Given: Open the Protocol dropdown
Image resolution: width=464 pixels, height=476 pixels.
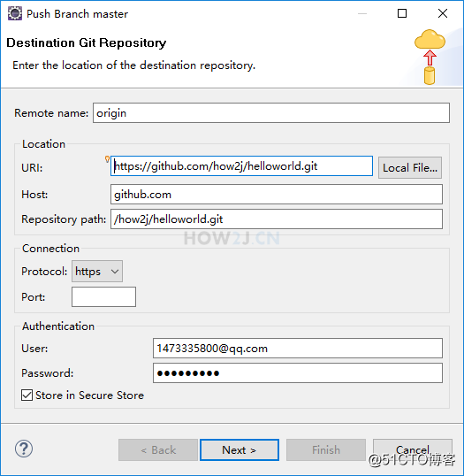Looking at the screenshot, I should click(x=97, y=271).
